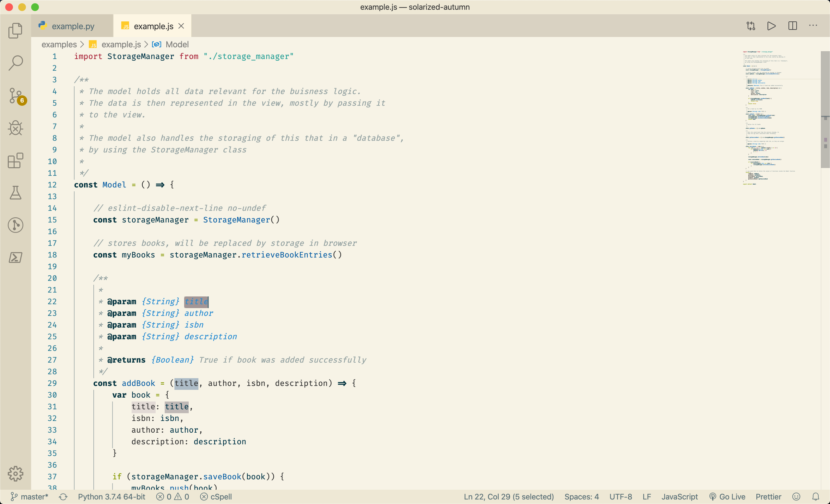Open the Explorer view in activity bar
The image size is (830, 504).
(15, 31)
